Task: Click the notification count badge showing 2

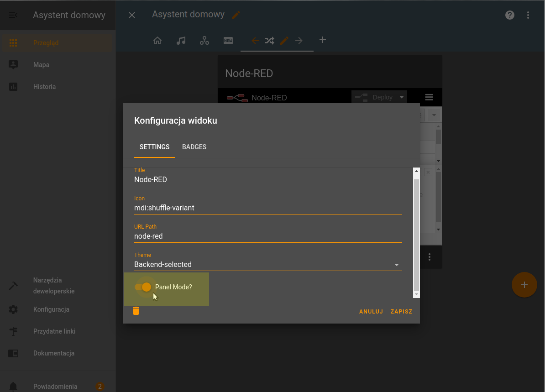Action: coord(100,387)
